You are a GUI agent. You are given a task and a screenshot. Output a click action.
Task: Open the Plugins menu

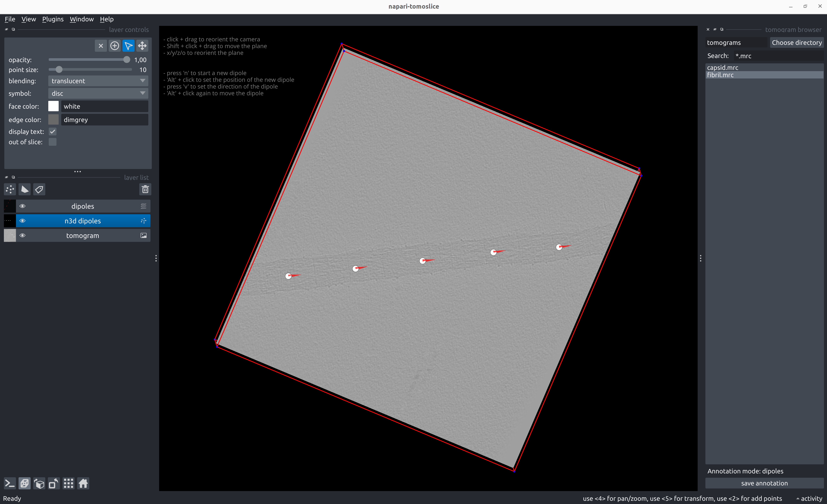53,19
